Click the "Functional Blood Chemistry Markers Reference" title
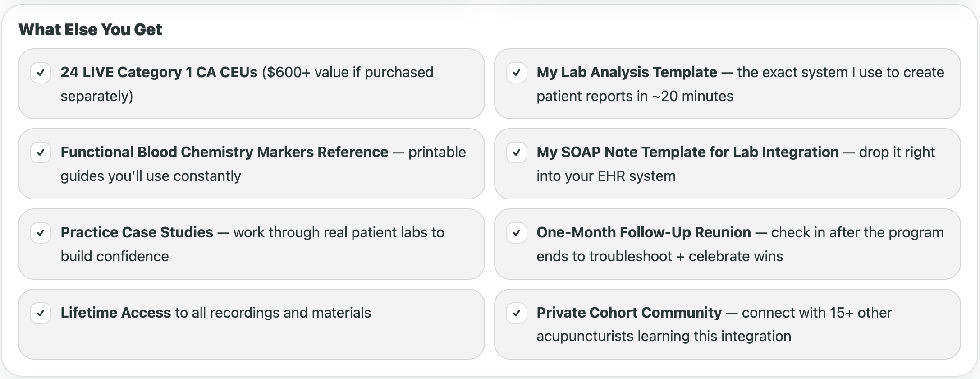The width and height of the screenshot is (980, 379). click(x=224, y=152)
